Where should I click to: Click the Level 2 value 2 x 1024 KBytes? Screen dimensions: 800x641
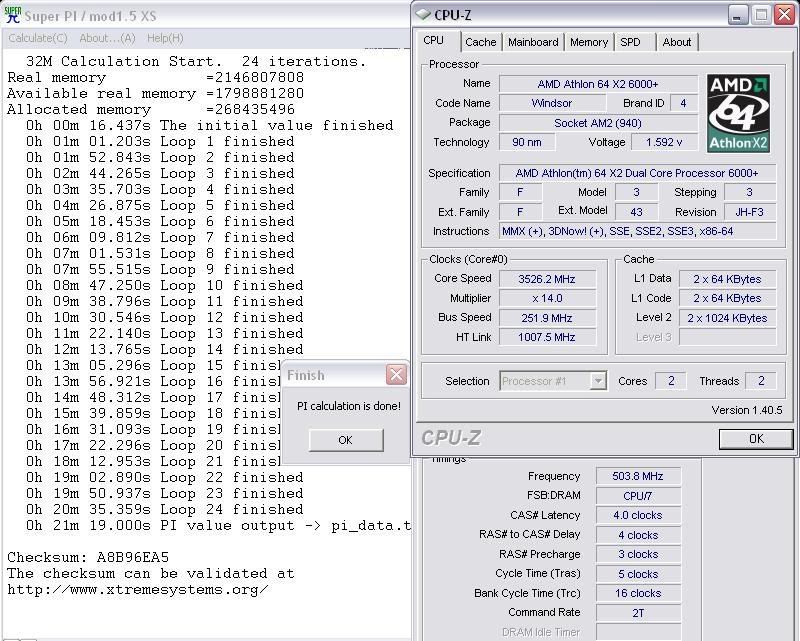click(727, 318)
